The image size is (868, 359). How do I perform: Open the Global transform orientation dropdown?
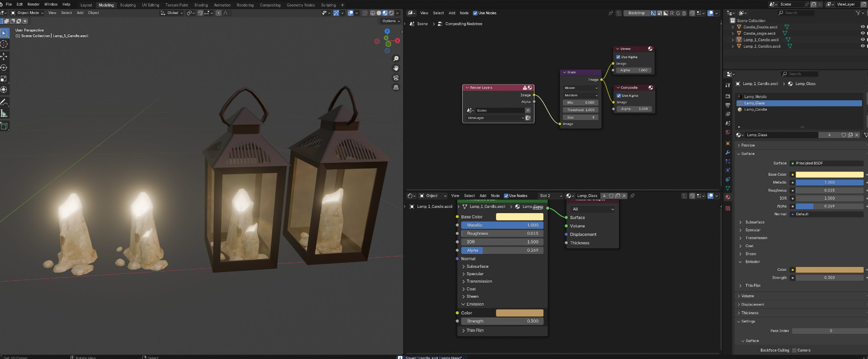[172, 13]
